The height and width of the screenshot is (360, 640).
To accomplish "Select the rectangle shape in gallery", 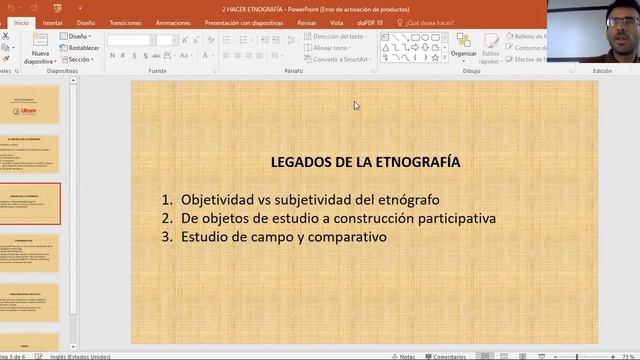I will coord(415,38).
